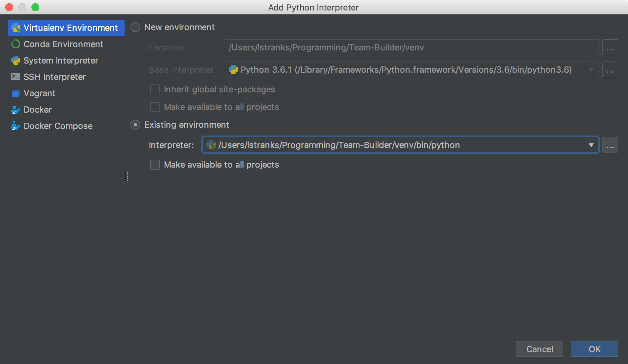Open the Base interpreter dropdown arrow
The height and width of the screenshot is (364, 628).
591,69
